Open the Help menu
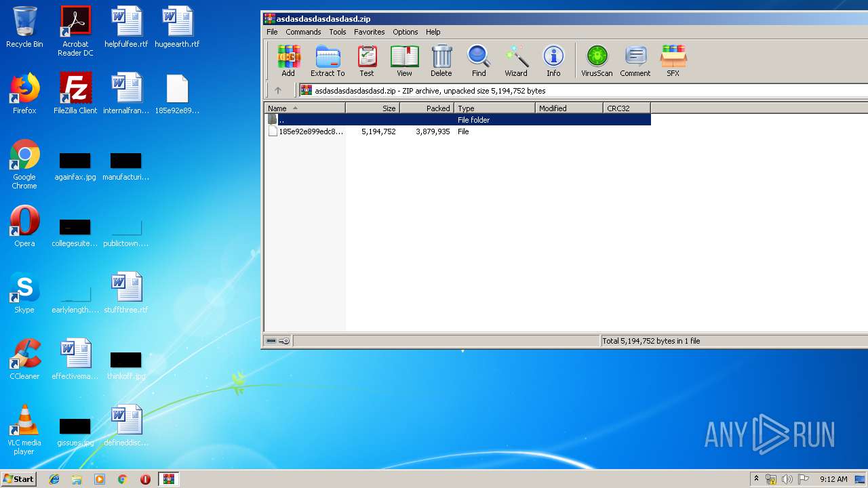868x488 pixels. (x=433, y=32)
